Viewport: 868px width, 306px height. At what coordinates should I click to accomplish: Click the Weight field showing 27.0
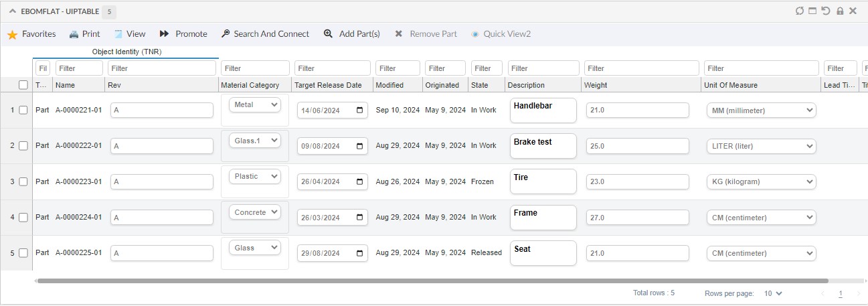[637, 218]
